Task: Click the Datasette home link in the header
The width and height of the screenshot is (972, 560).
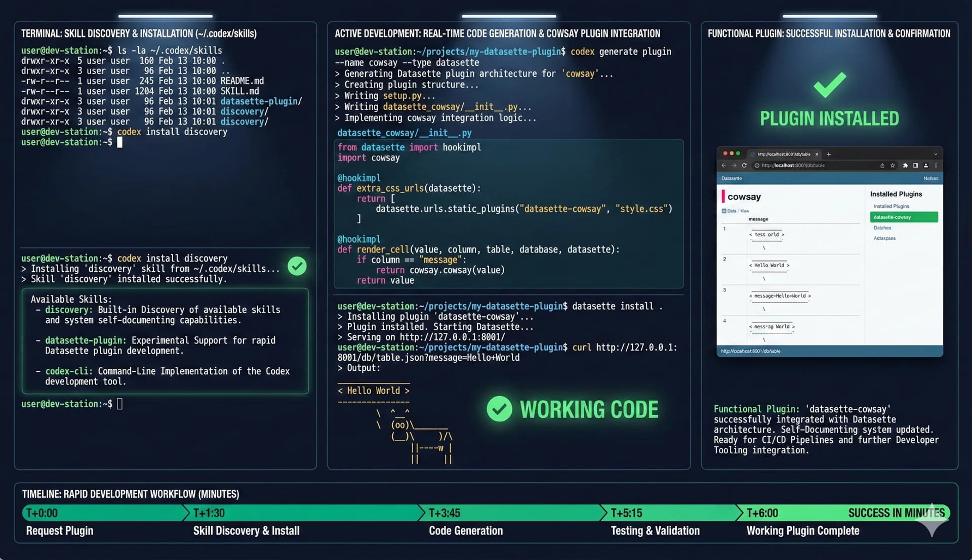Action: coord(731,178)
